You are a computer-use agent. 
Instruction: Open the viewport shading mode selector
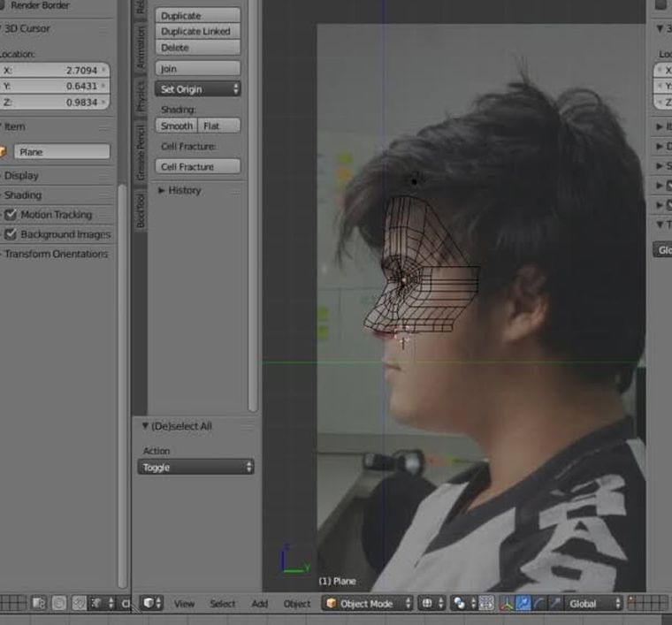(431, 603)
